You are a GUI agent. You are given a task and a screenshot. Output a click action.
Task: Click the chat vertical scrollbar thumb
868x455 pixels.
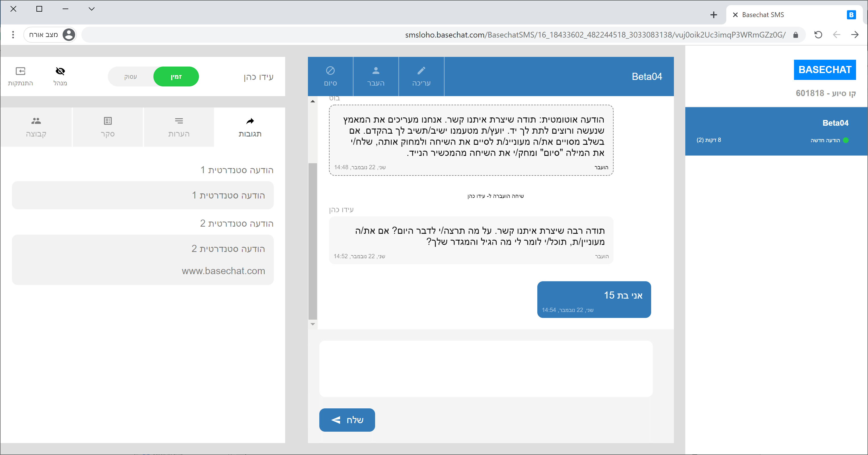click(x=313, y=241)
